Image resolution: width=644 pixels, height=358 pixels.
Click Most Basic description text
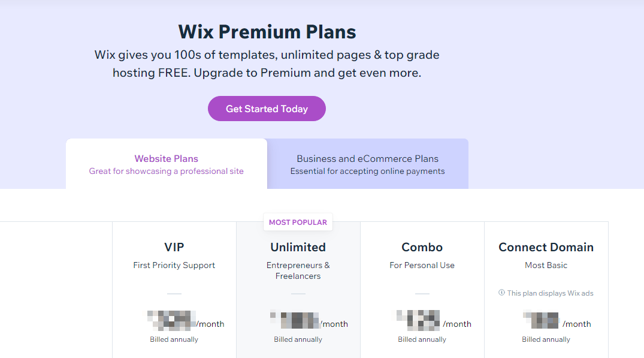click(546, 266)
